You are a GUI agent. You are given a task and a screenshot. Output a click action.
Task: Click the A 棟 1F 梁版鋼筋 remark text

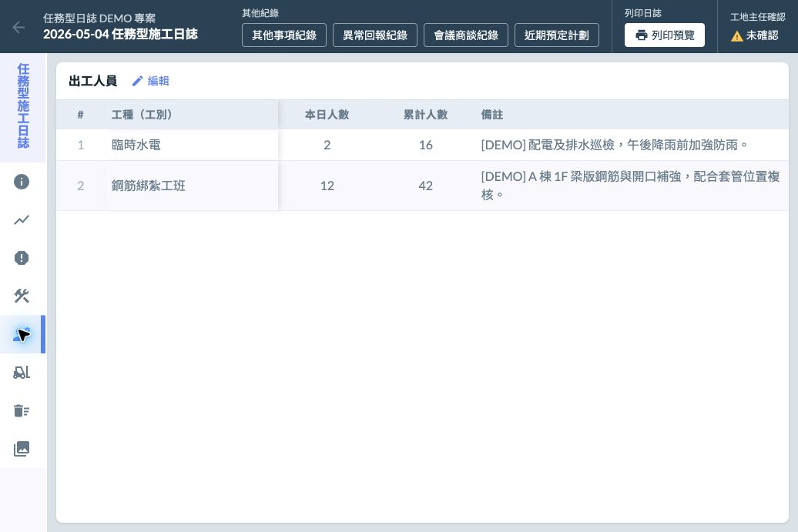coord(631,186)
